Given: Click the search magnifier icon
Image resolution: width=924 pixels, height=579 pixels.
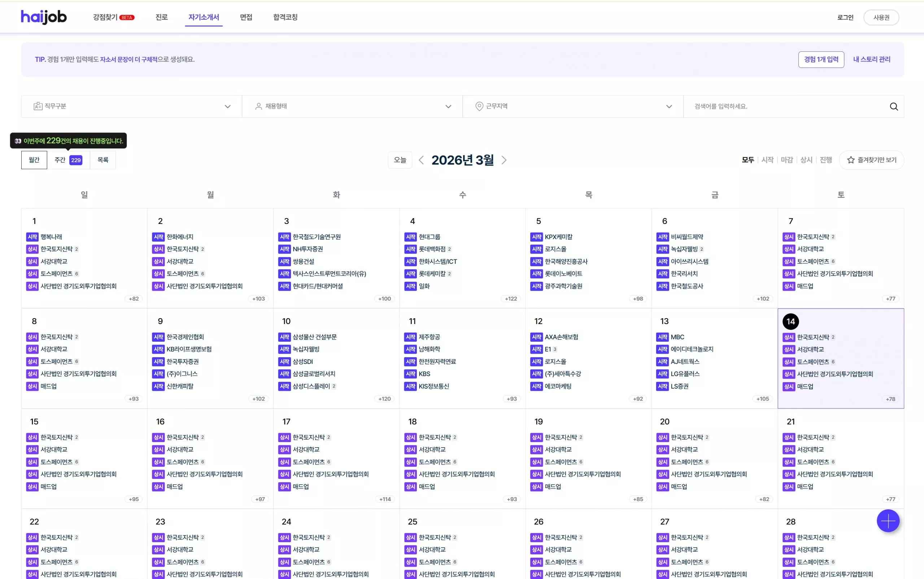Looking at the screenshot, I should pyautogui.click(x=893, y=107).
